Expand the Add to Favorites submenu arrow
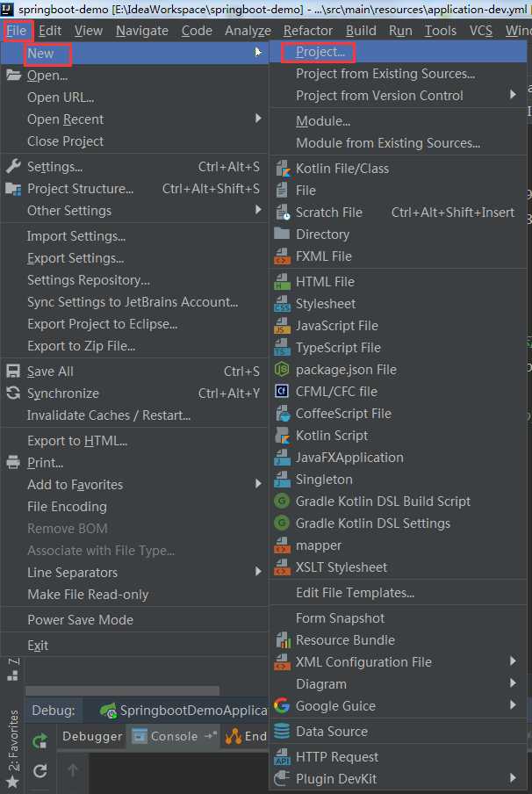532x794 pixels. [x=258, y=484]
